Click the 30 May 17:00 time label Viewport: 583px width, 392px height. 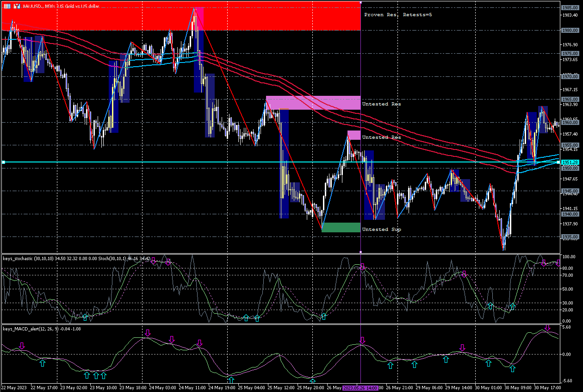[548, 387]
